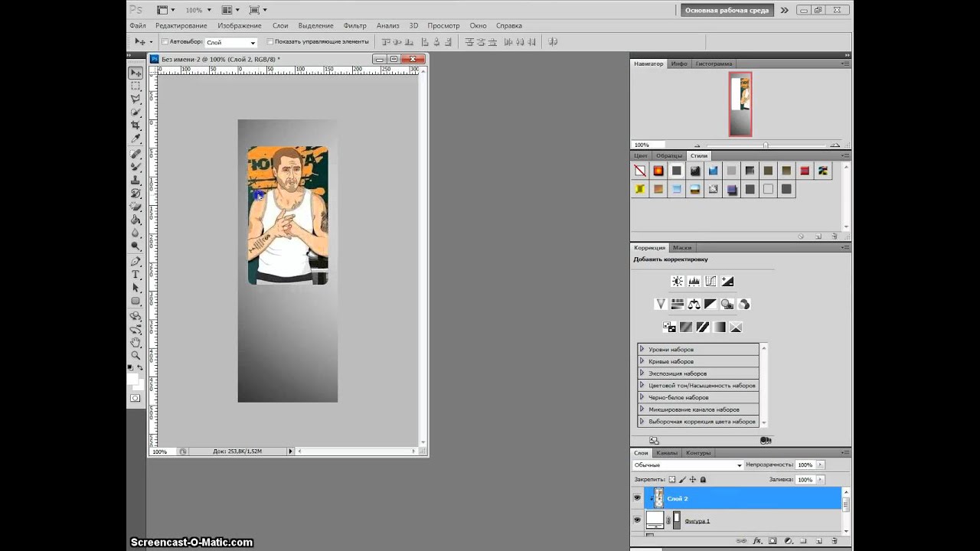The width and height of the screenshot is (980, 551).
Task: Select the Hand tool
Action: pyautogui.click(x=136, y=342)
